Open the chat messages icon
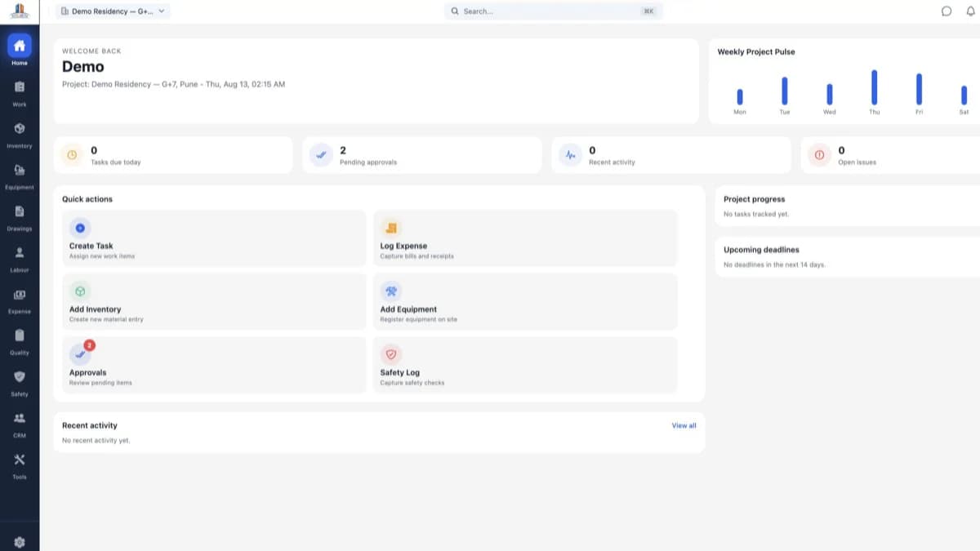Image resolution: width=980 pixels, height=551 pixels. click(x=947, y=11)
